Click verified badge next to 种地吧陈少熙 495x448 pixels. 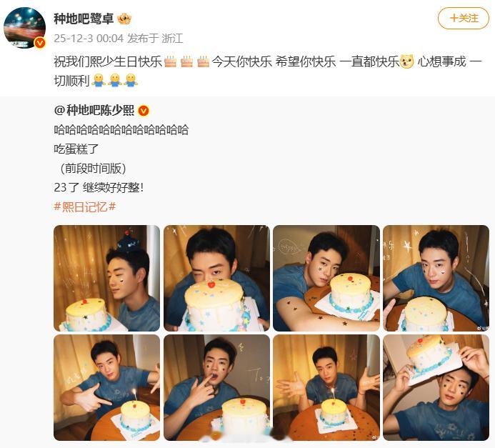(144, 111)
